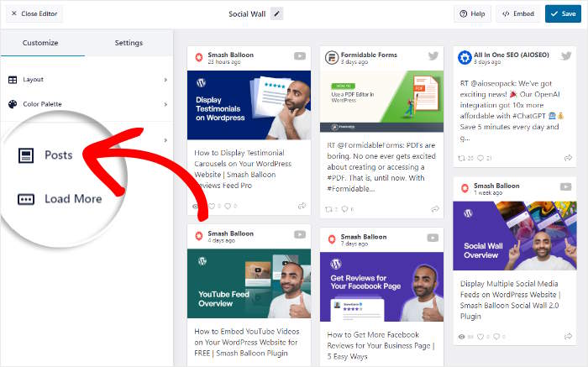This screenshot has height=367, width=588.
Task: Click the Formidable Forms author name
Action: 369,55
